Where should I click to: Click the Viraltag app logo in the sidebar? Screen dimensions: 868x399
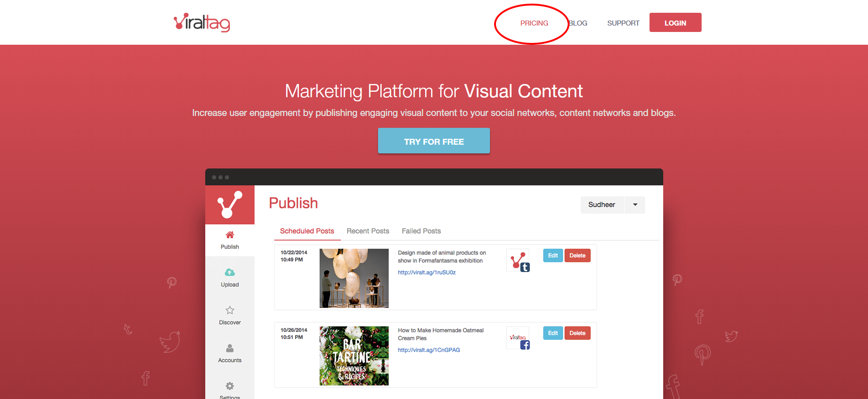pyautogui.click(x=230, y=205)
